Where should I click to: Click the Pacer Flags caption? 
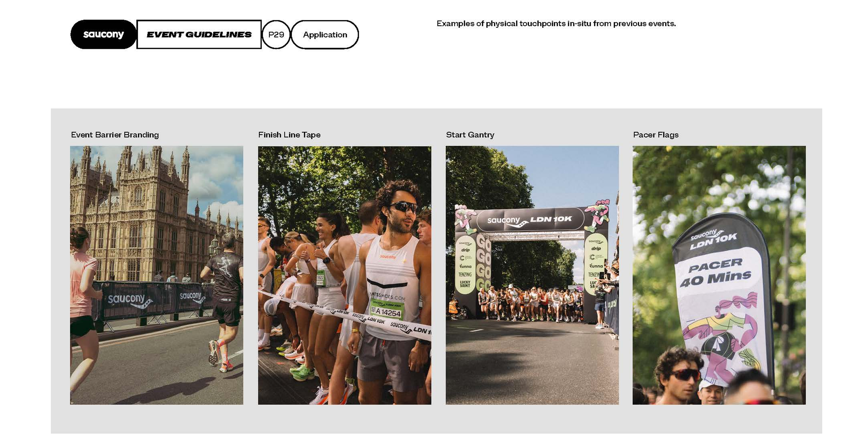click(x=656, y=135)
